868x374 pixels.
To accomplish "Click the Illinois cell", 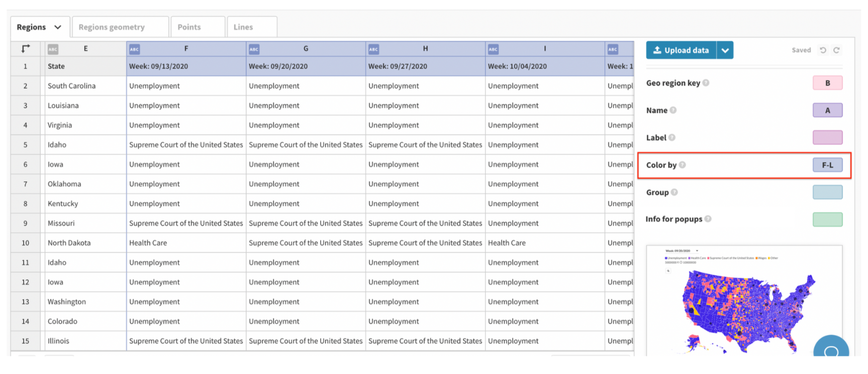I will coord(85,341).
